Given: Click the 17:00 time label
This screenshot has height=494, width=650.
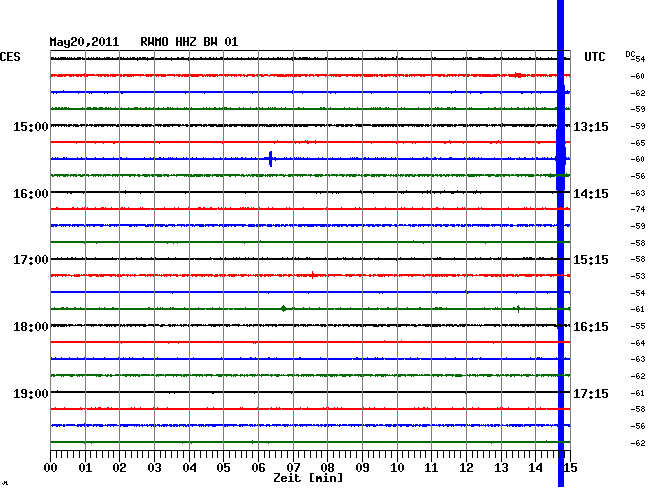Looking at the screenshot, I should pyautogui.click(x=31, y=260).
